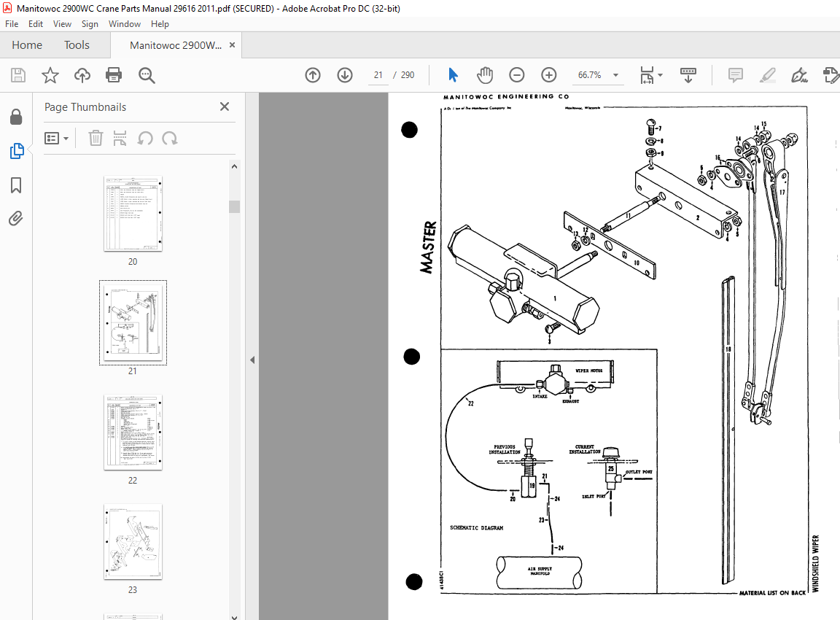Switch to the Tools tab
The width and height of the screenshot is (840, 620).
(x=77, y=45)
